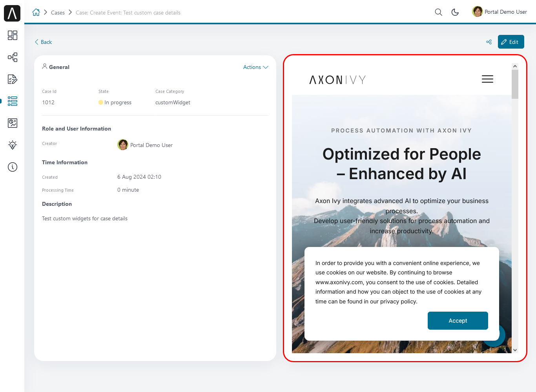536x392 pixels.
Task: Click the Axon Ivy logo in sidebar
Action: pos(12,13)
